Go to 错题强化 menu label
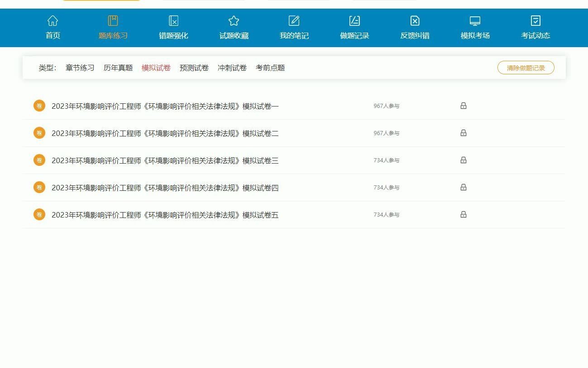 tap(173, 35)
